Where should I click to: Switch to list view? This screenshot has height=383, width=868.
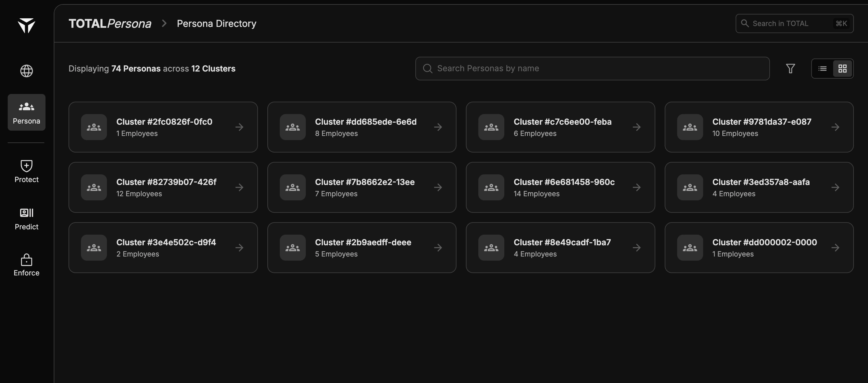pos(822,69)
